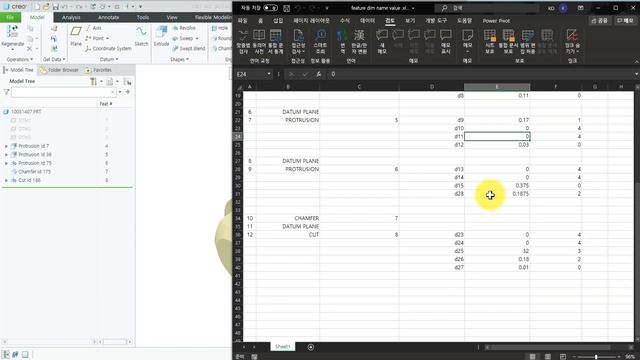The width and height of the screenshot is (640, 360).
Task: Start the Sketch tool
Action: [x=141, y=36]
